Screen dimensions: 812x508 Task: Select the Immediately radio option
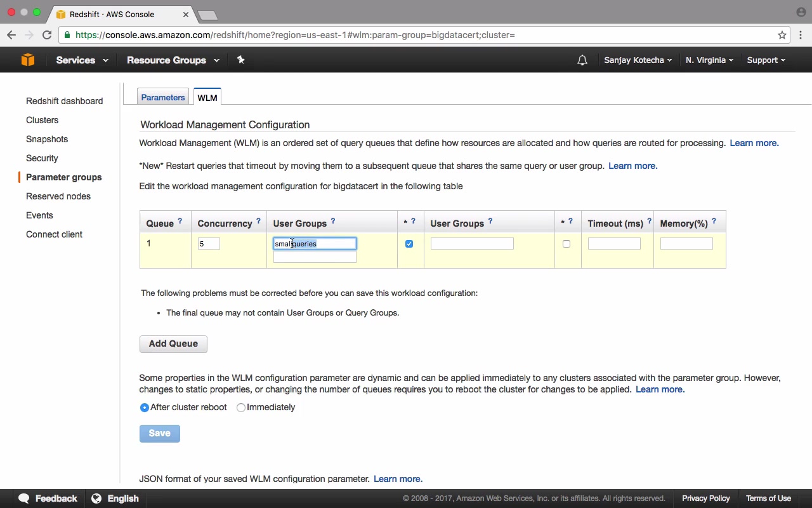(x=241, y=408)
